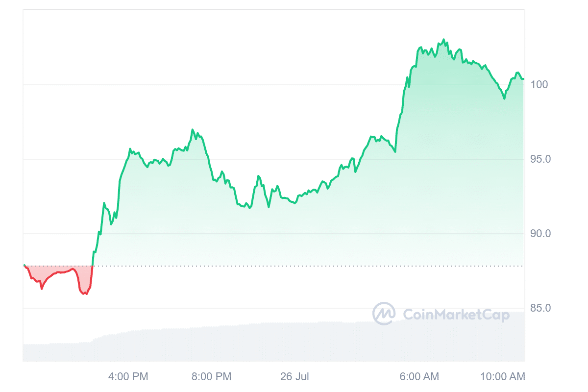Select the 8:00 PM time axis label
588x392 pixels.
coord(211,376)
